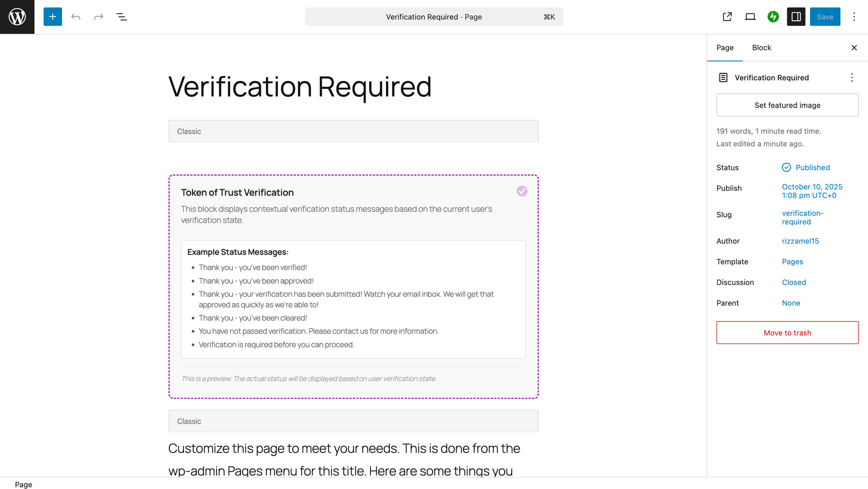Open the command palette title bar
868x489 pixels.
click(434, 17)
